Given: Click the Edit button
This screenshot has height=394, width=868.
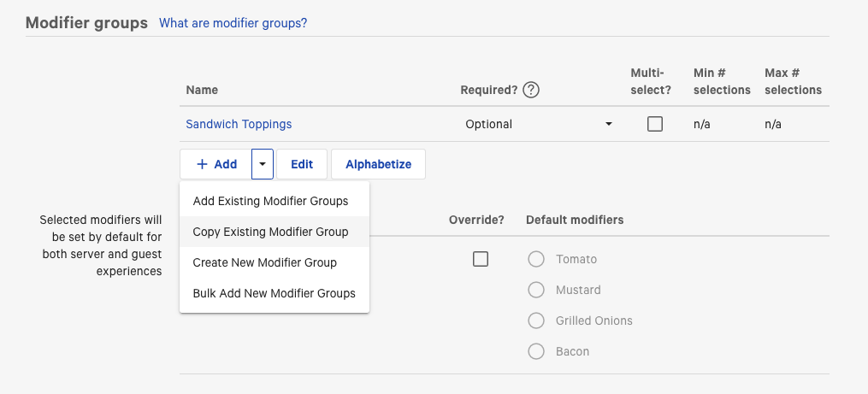Looking at the screenshot, I should (301, 164).
